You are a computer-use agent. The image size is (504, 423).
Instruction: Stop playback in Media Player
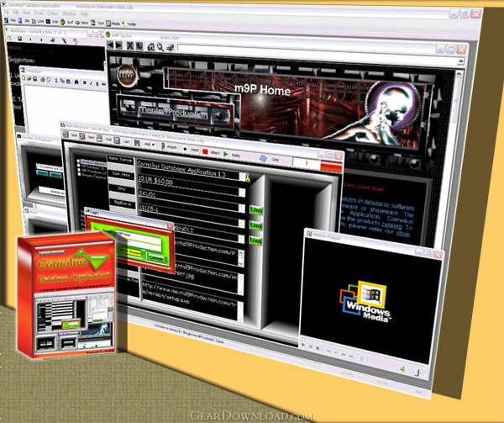tap(318, 348)
